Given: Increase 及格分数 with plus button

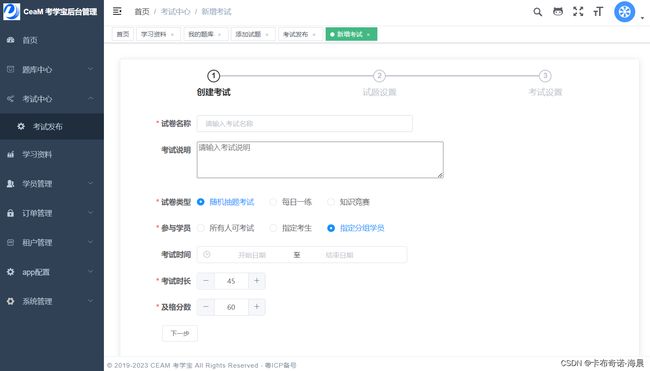Looking at the screenshot, I should pos(257,307).
